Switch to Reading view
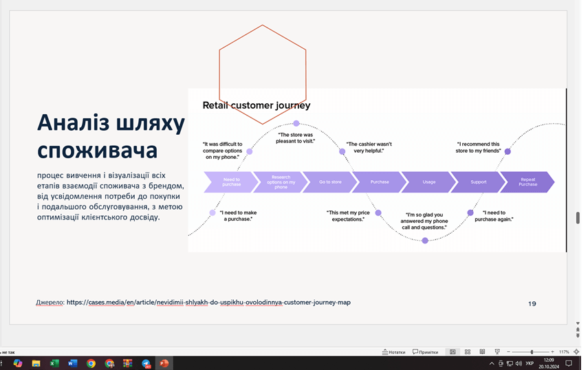Screen dimensions: 588x370 coord(482,351)
